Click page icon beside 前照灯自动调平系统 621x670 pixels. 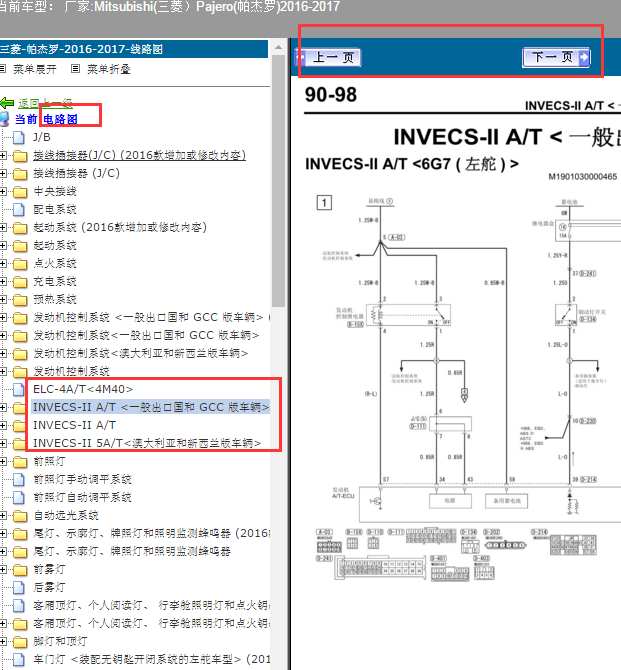(x=18, y=497)
